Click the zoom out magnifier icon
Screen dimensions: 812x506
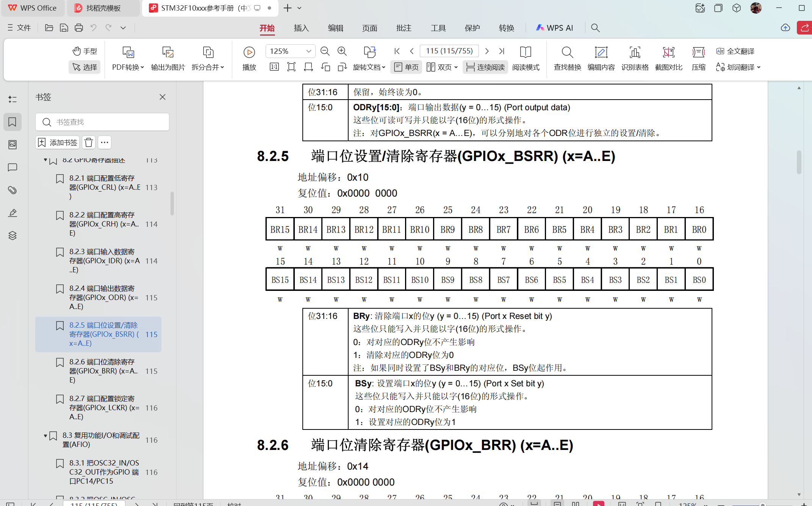325,51
